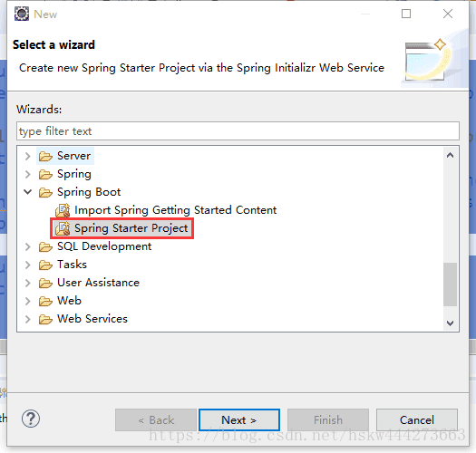Click the wizard list scrollbar thumb
This screenshot has width=476, height=453.
coord(450,284)
